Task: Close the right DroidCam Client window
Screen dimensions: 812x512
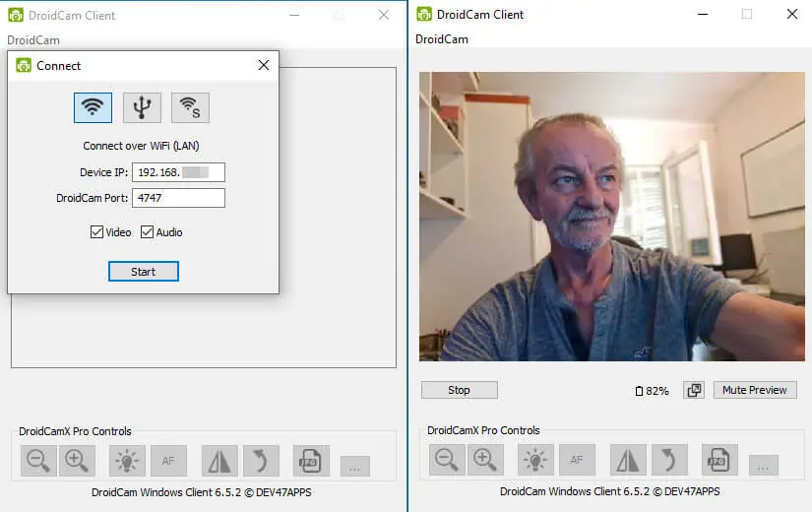Action: (791, 14)
